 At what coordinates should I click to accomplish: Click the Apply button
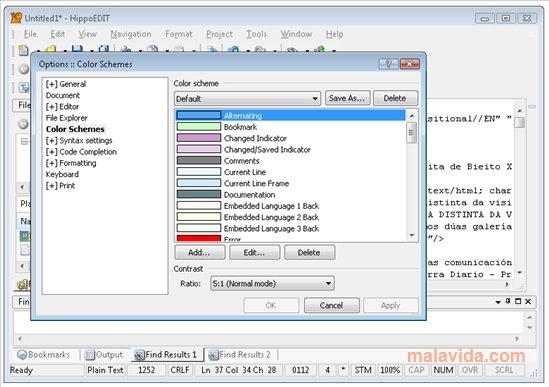click(391, 305)
